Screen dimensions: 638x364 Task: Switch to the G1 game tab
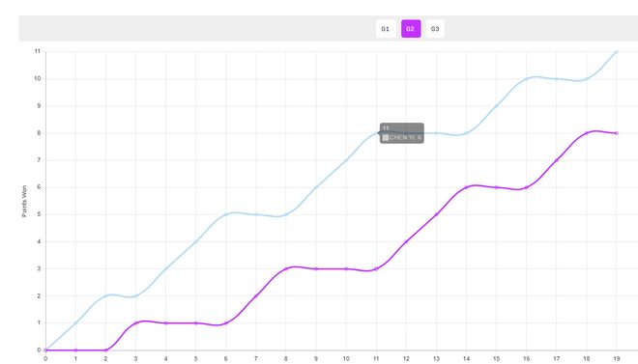tap(386, 29)
